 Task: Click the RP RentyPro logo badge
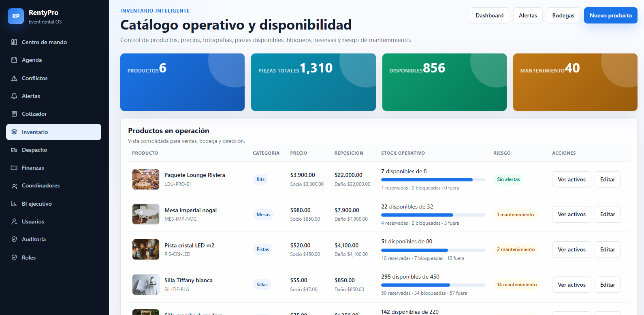tap(16, 16)
